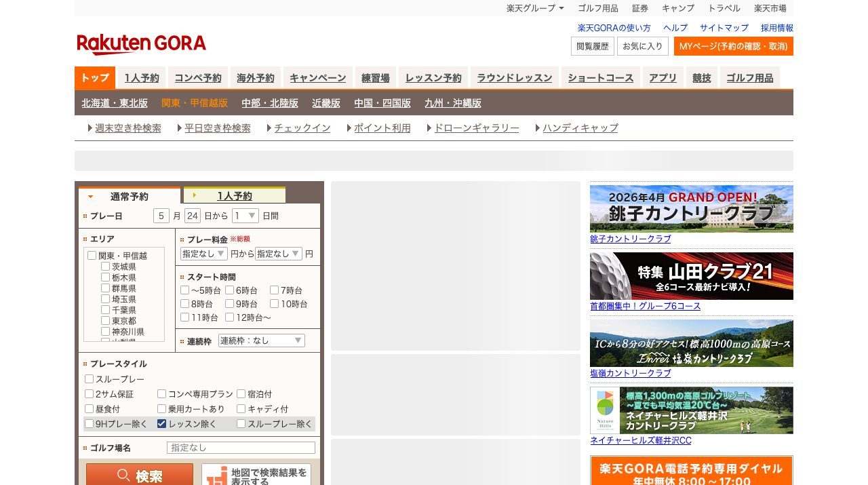Check the スループレー play style checkbox
This screenshot has height=485, width=868.
pos(89,379)
